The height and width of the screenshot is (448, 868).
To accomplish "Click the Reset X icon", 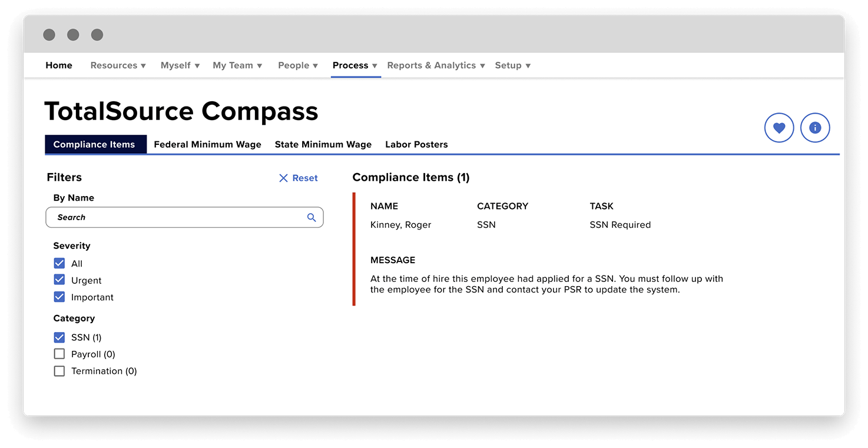I will pyautogui.click(x=283, y=178).
